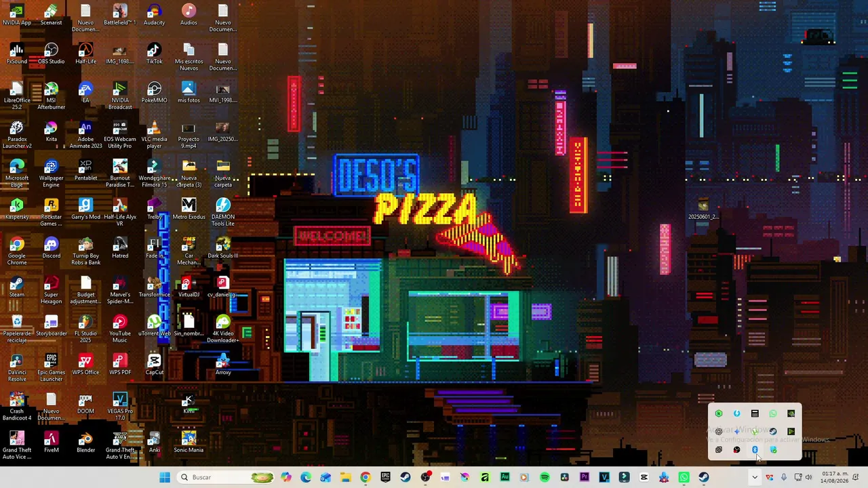Open the notification bell in taskbar
The height and width of the screenshot is (488, 868).
[856, 477]
